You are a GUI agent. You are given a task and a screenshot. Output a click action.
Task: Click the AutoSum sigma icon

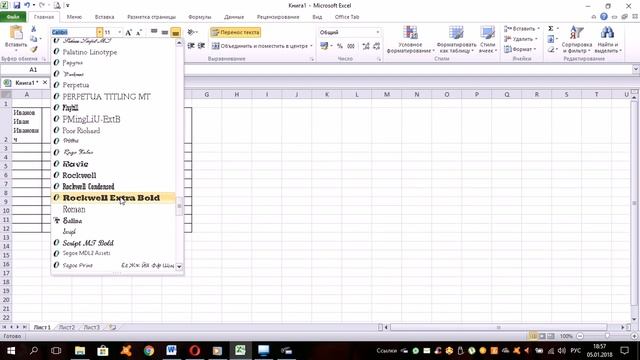551,29
